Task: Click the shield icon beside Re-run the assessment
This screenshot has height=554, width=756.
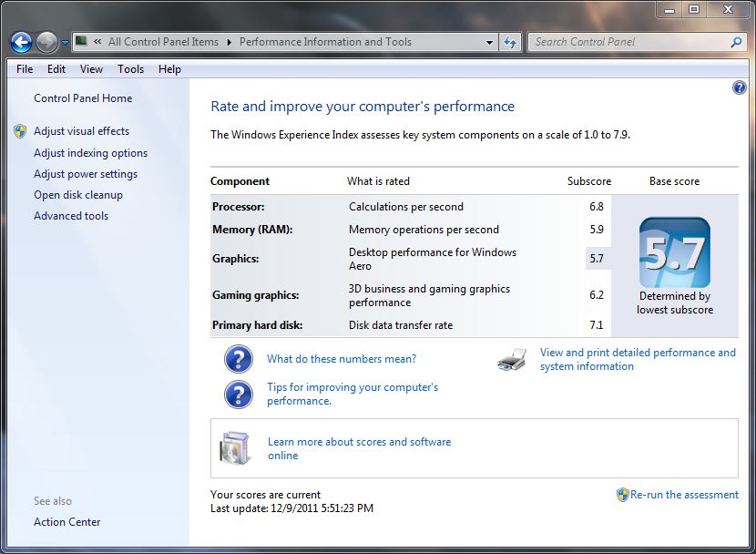Action: 622,495
